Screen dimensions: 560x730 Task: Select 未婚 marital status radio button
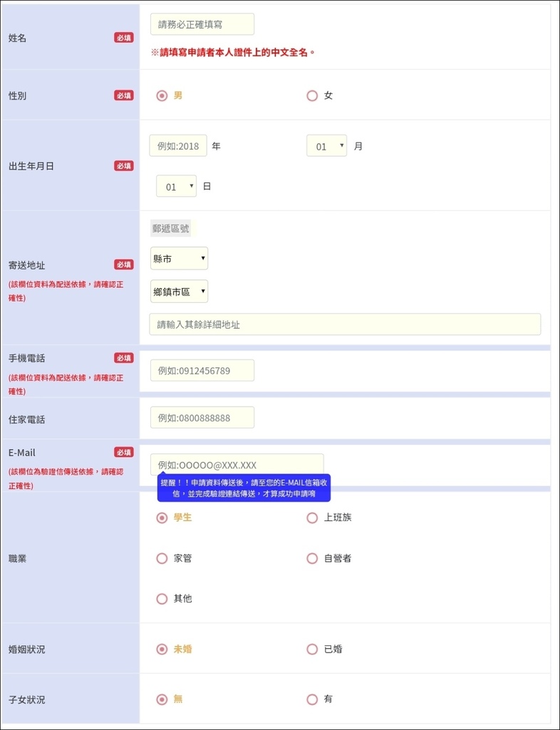[x=162, y=649]
